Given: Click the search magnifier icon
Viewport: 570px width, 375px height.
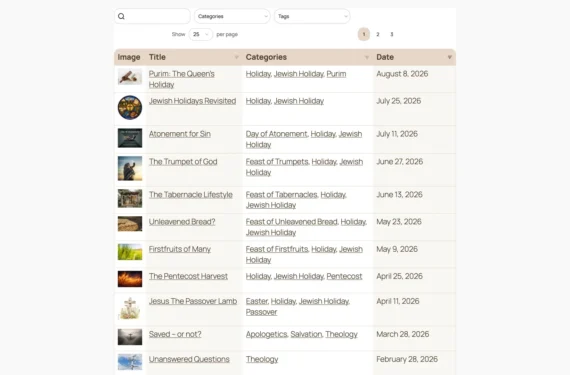Looking at the screenshot, I should pos(121,16).
